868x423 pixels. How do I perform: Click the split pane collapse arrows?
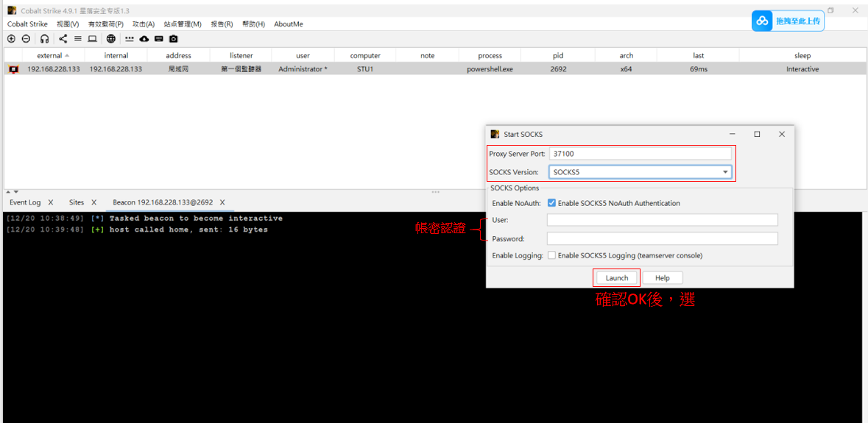[x=13, y=192]
